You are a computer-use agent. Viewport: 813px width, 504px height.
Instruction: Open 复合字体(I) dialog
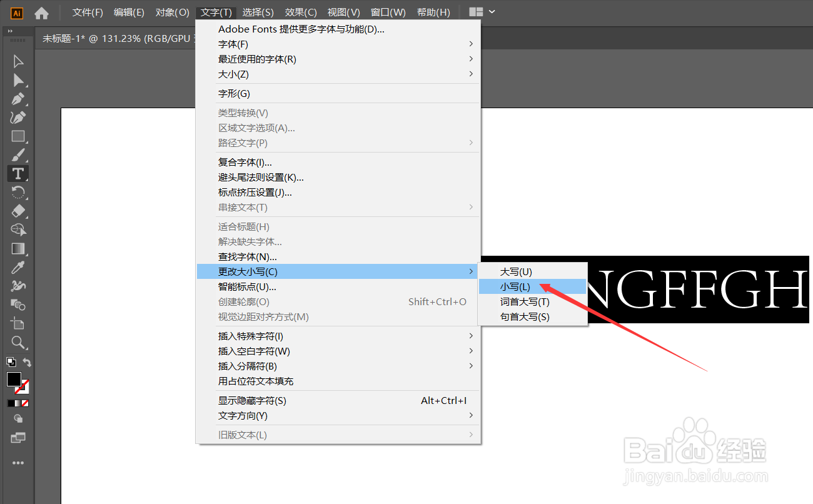pyautogui.click(x=338, y=162)
